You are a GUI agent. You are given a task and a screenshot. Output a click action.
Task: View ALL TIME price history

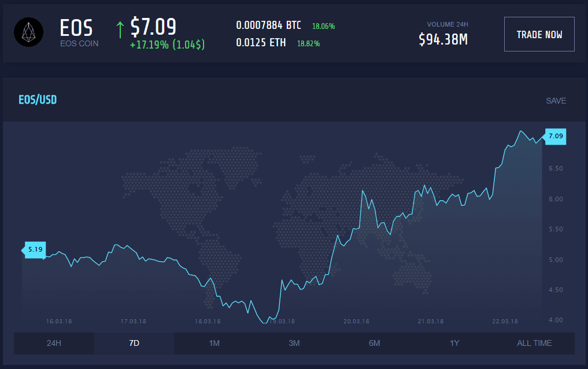point(534,343)
